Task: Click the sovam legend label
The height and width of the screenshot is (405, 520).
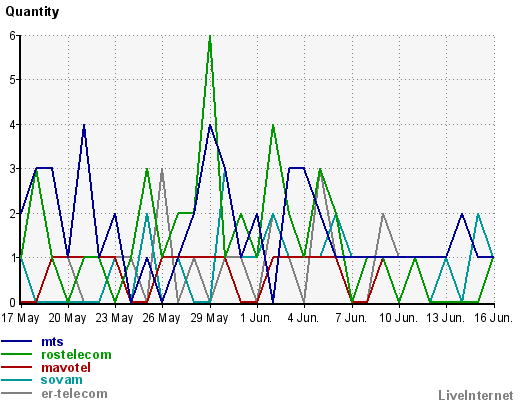Action: click(62, 380)
